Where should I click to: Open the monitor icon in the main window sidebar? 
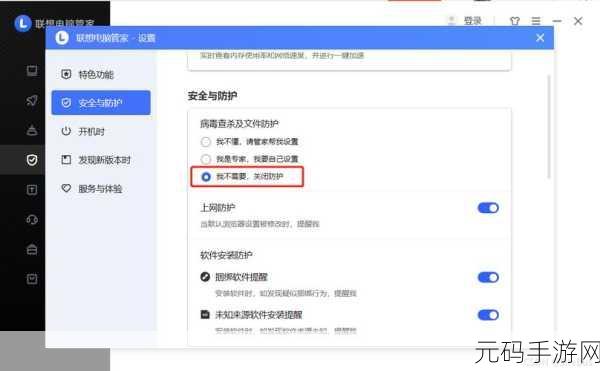pyautogui.click(x=32, y=71)
